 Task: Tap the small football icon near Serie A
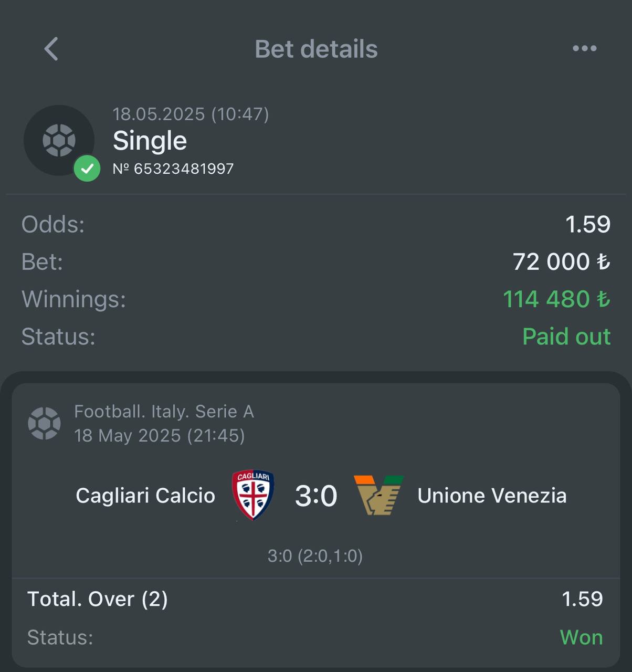[x=44, y=423]
